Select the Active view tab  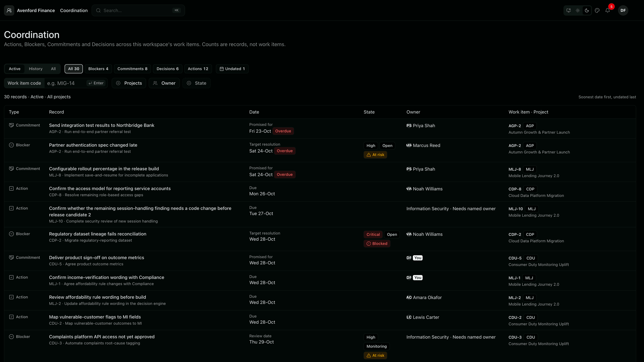[x=14, y=69]
